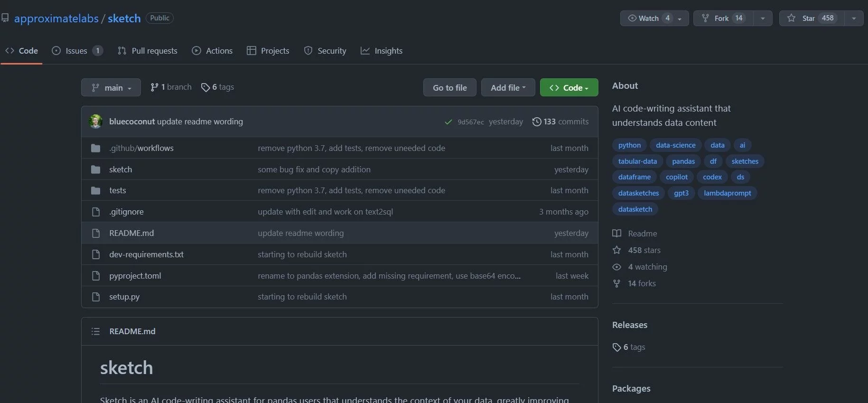Open commit 'update with edit and work on text2sql'

(326, 212)
